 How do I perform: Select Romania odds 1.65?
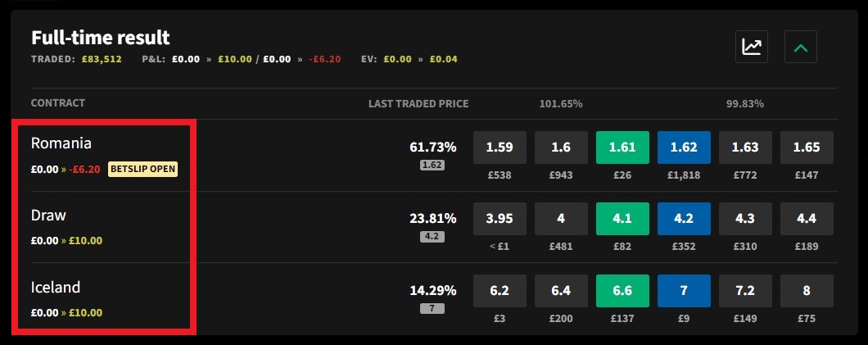pos(807,148)
